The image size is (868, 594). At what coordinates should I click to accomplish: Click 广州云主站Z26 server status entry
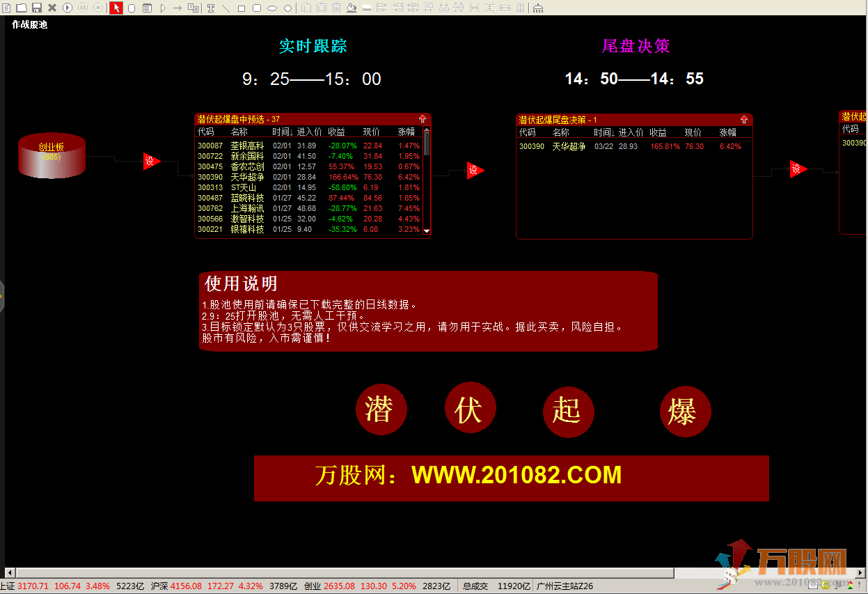[x=565, y=586]
